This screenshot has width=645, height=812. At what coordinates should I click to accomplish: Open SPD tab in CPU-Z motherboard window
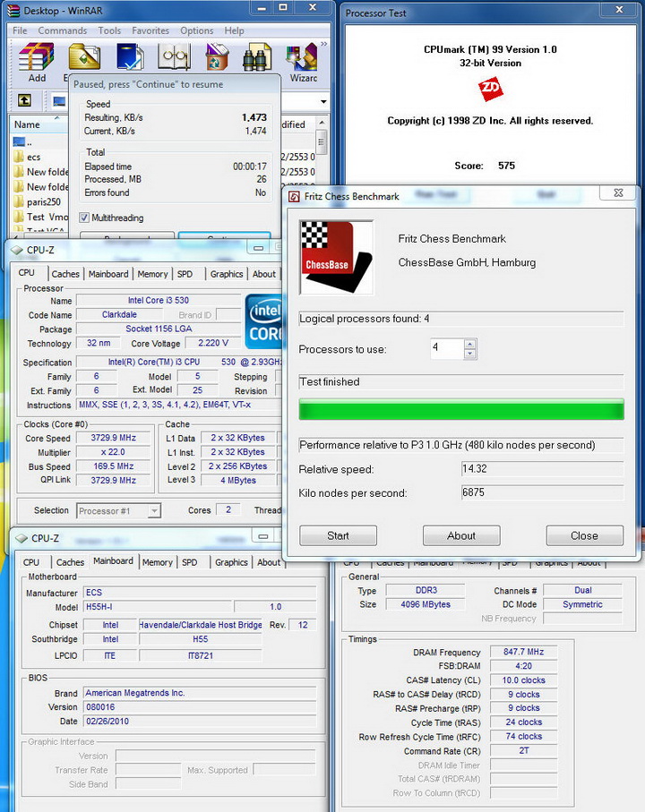click(189, 562)
